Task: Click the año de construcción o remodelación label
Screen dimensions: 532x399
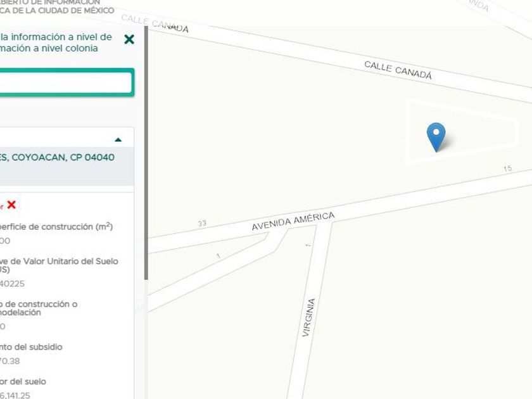Action: 39,308
